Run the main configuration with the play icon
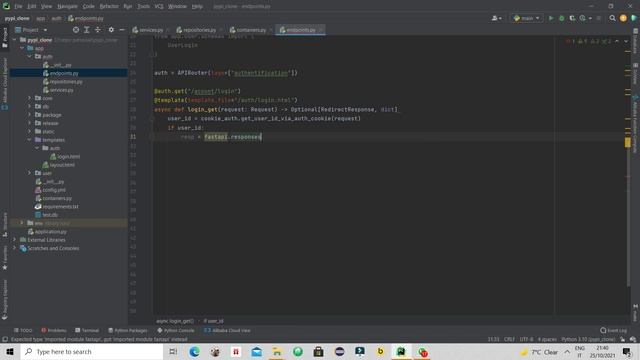640x360 pixels. 551,18
